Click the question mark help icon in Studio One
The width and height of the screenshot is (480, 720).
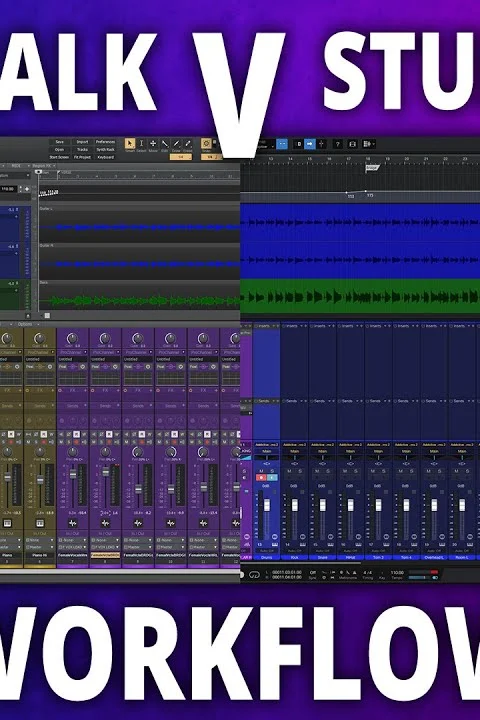337,144
